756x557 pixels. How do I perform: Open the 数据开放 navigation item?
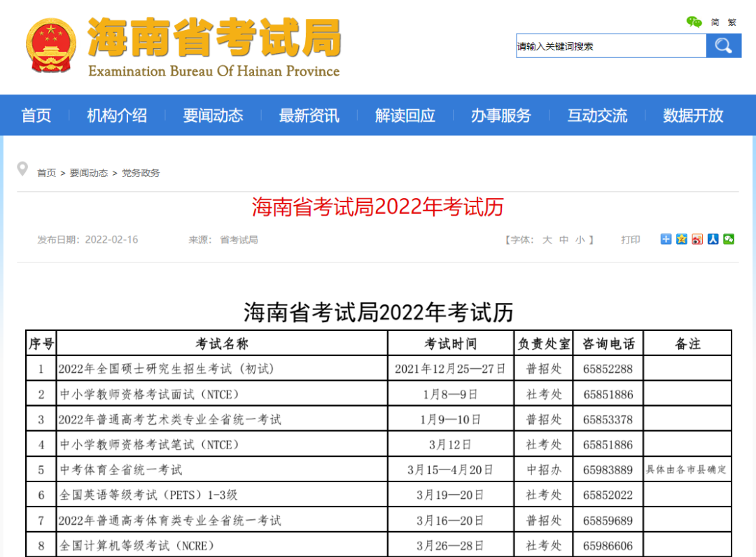point(692,115)
